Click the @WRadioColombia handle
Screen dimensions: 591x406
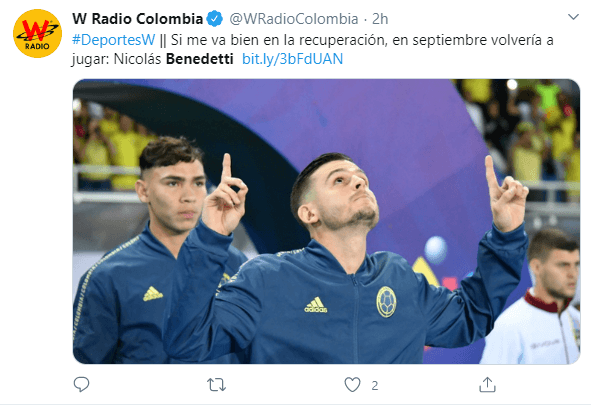(294, 19)
